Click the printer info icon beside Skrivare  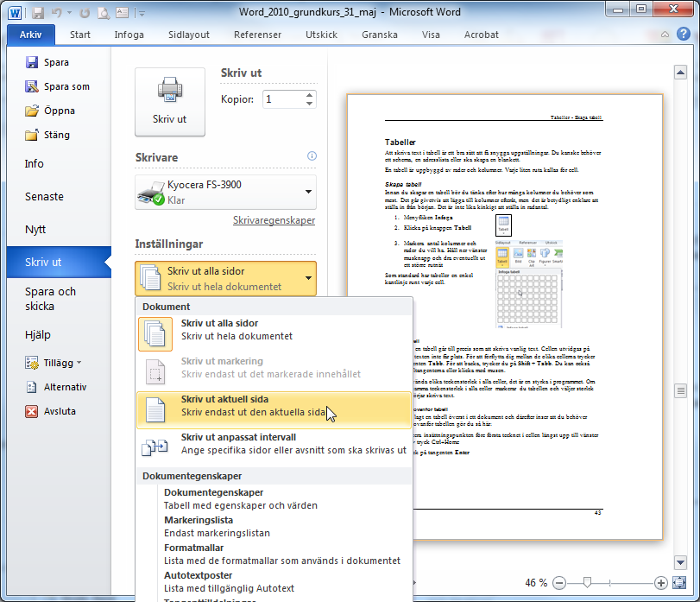click(x=312, y=155)
